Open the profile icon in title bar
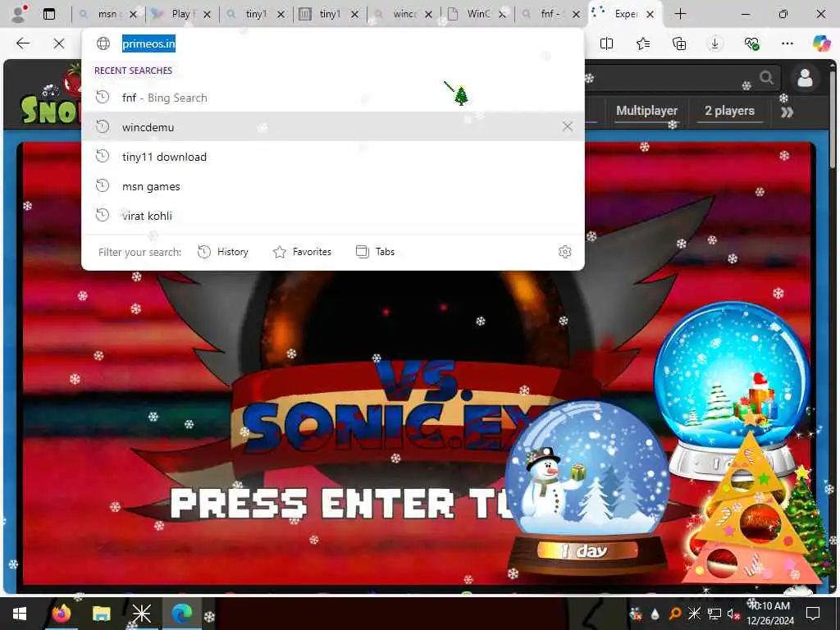Screen dimensions: 840x630 (x=19, y=14)
